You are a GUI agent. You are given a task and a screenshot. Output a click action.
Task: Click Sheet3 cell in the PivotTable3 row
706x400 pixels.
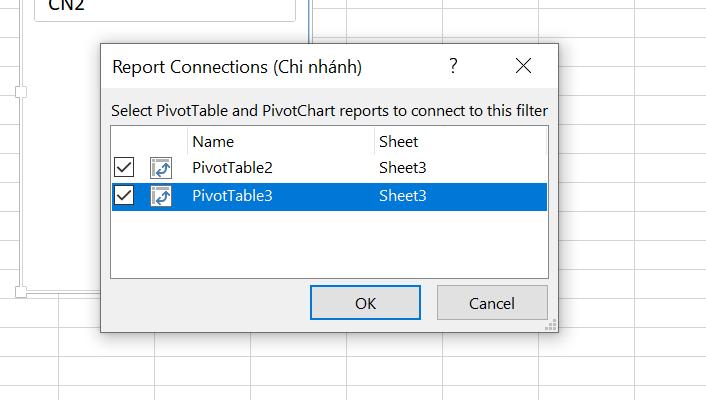(x=402, y=196)
